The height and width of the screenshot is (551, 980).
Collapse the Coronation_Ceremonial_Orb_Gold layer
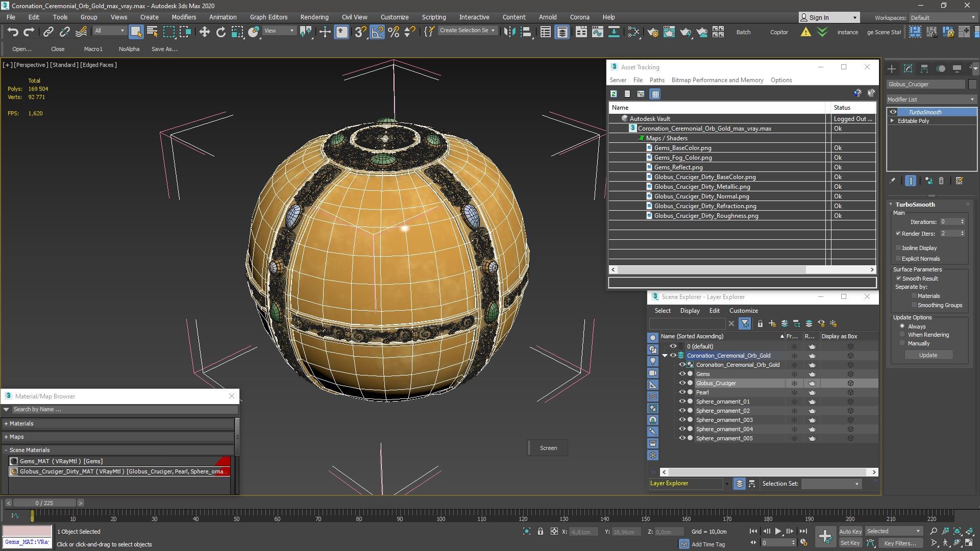pos(665,356)
